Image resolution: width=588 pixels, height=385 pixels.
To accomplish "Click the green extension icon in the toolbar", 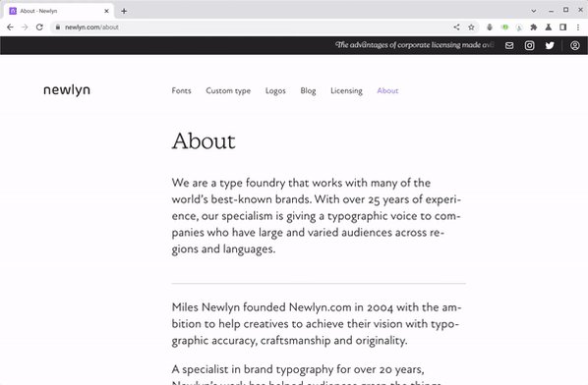I will coord(504,27).
